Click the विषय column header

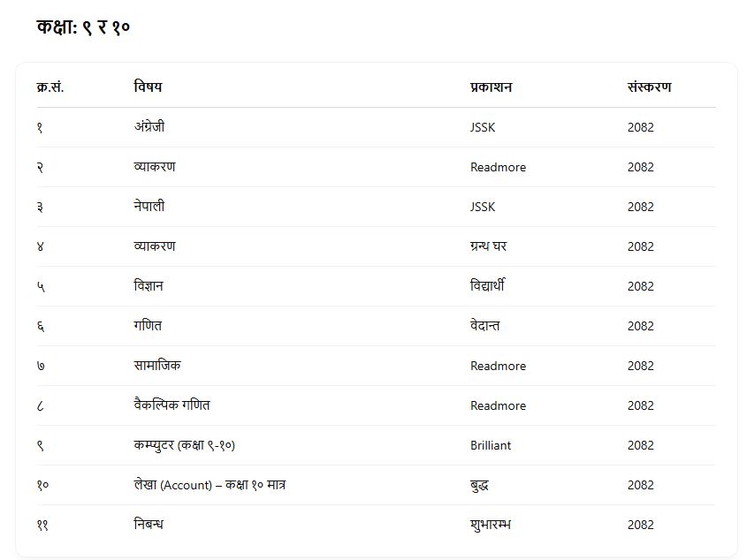coord(148,87)
